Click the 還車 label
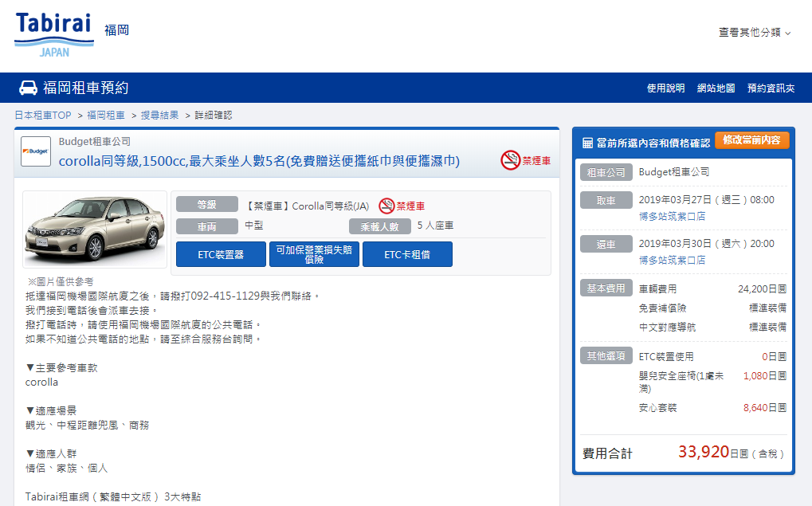 click(x=606, y=243)
